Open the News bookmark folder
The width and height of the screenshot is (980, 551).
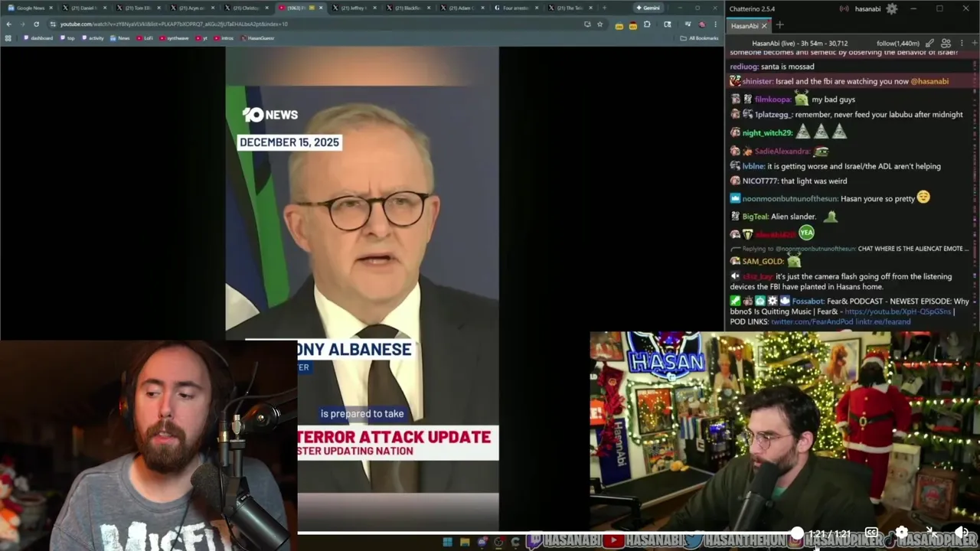click(x=119, y=37)
